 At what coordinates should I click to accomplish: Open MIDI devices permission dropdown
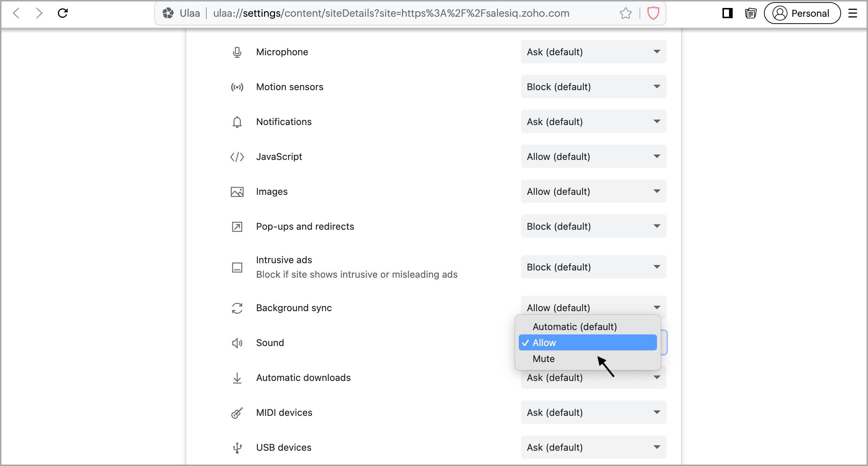[x=593, y=413]
